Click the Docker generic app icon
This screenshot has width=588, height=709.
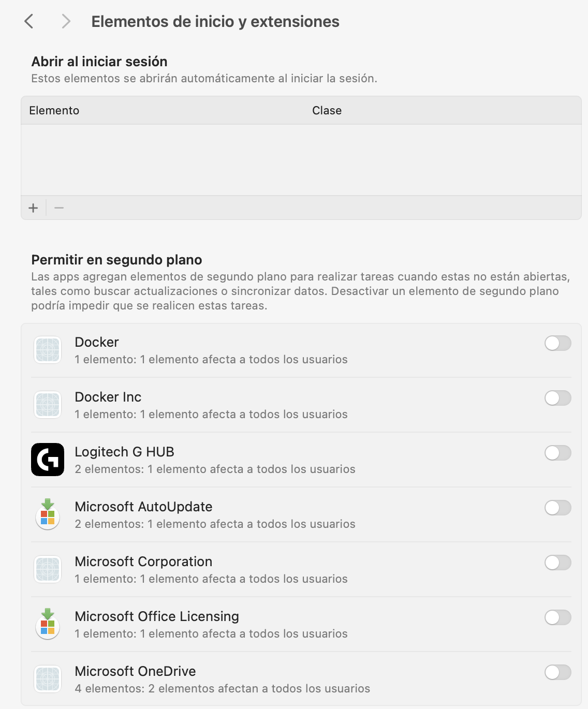[48, 350]
